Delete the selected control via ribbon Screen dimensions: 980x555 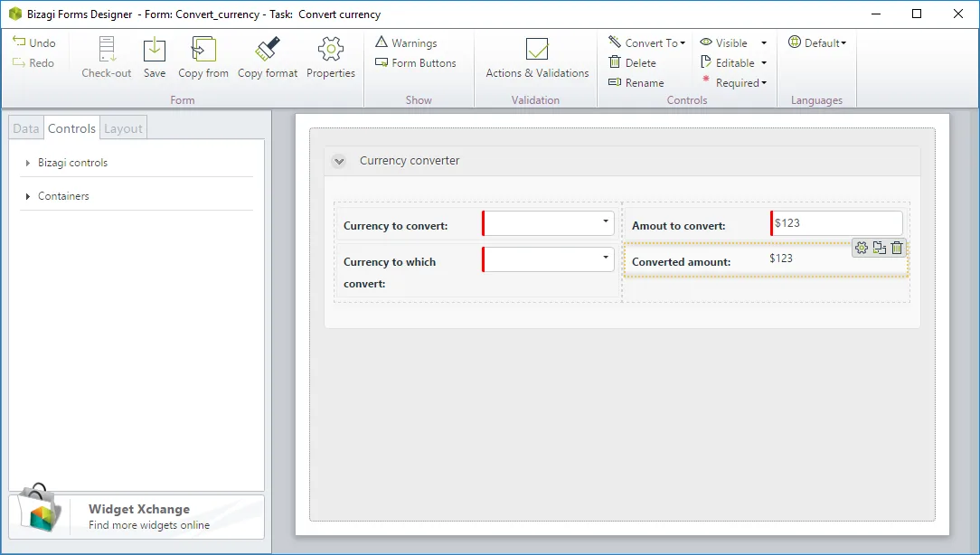coord(633,62)
